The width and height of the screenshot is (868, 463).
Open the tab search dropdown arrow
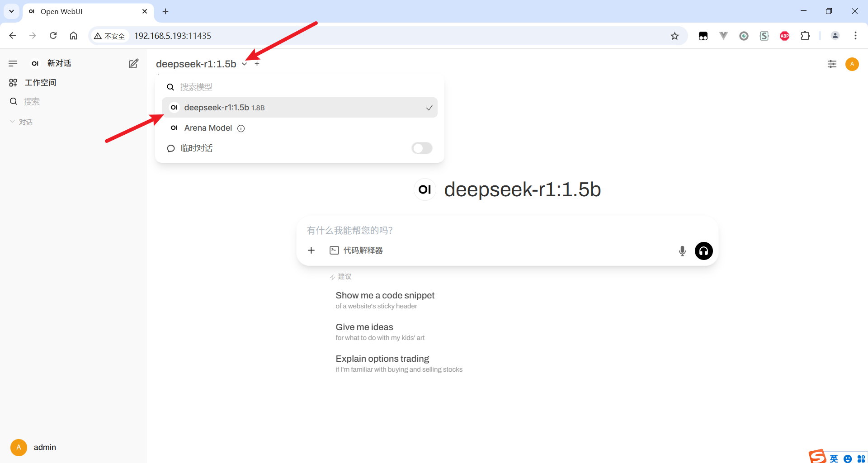(x=11, y=11)
